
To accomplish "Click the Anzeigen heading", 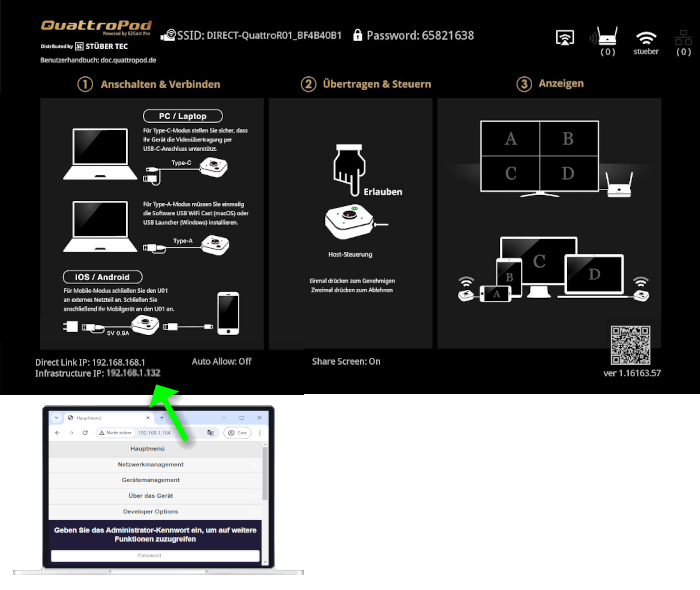I will (x=561, y=83).
